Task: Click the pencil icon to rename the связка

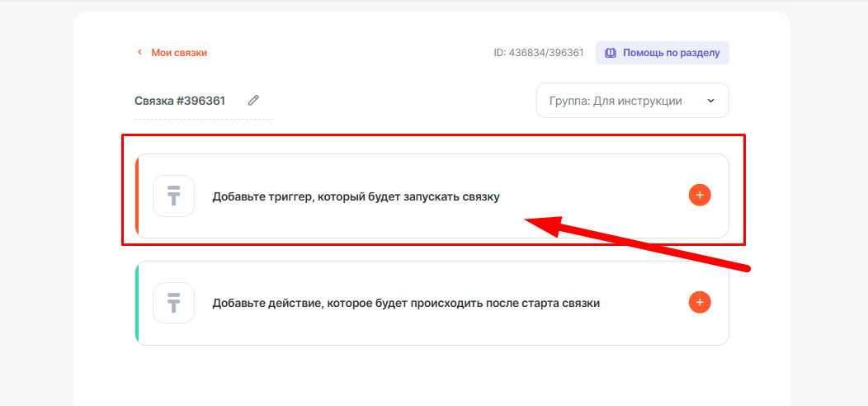Action: tap(253, 101)
